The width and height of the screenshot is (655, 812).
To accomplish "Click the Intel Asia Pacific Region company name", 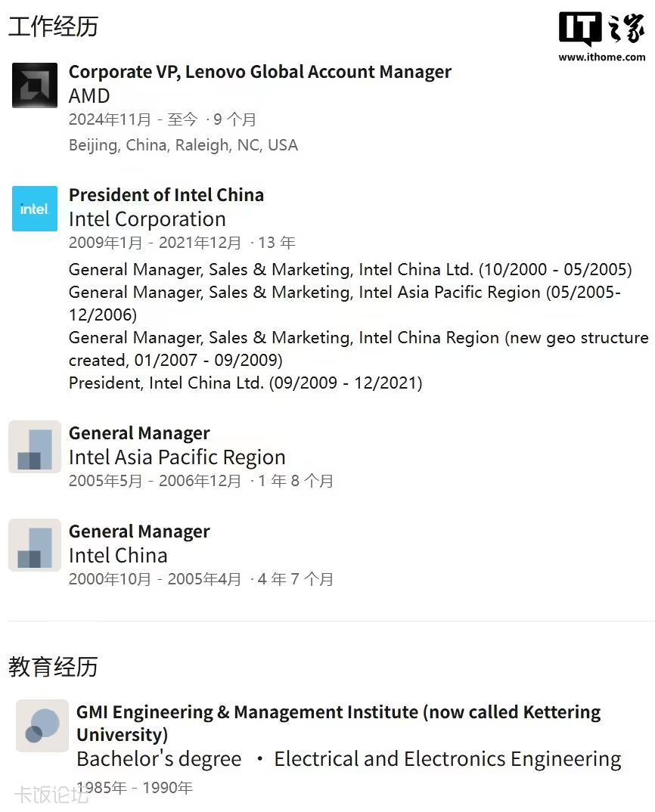I will pyautogui.click(x=177, y=457).
